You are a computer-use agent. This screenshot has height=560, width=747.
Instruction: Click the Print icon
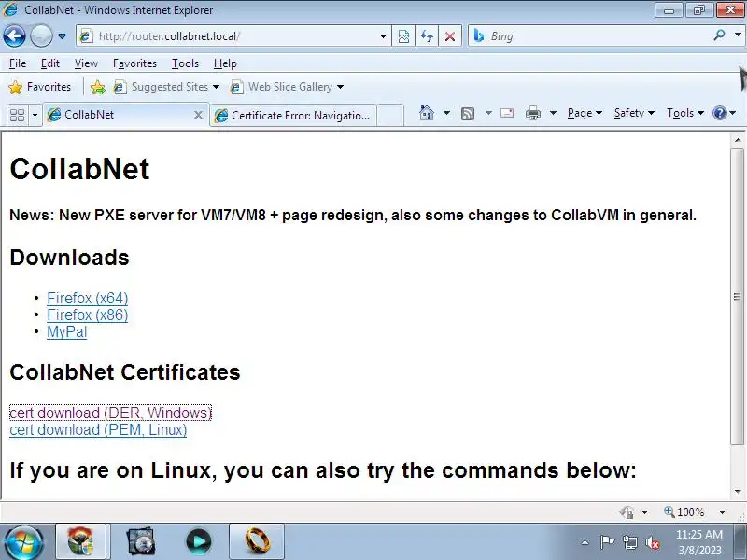[533, 113]
